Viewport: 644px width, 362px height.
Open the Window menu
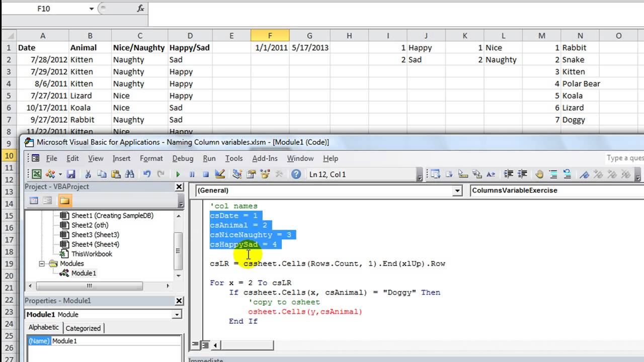click(300, 158)
